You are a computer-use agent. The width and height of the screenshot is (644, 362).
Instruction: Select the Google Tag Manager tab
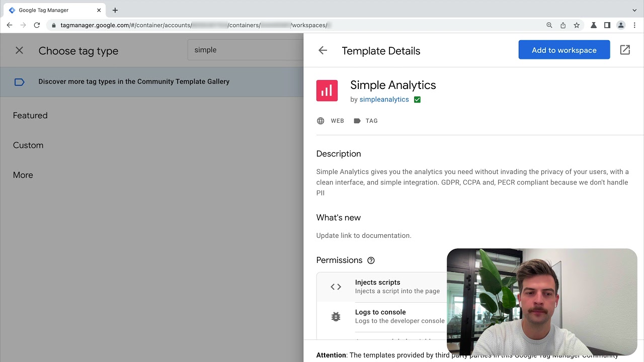coord(54,10)
